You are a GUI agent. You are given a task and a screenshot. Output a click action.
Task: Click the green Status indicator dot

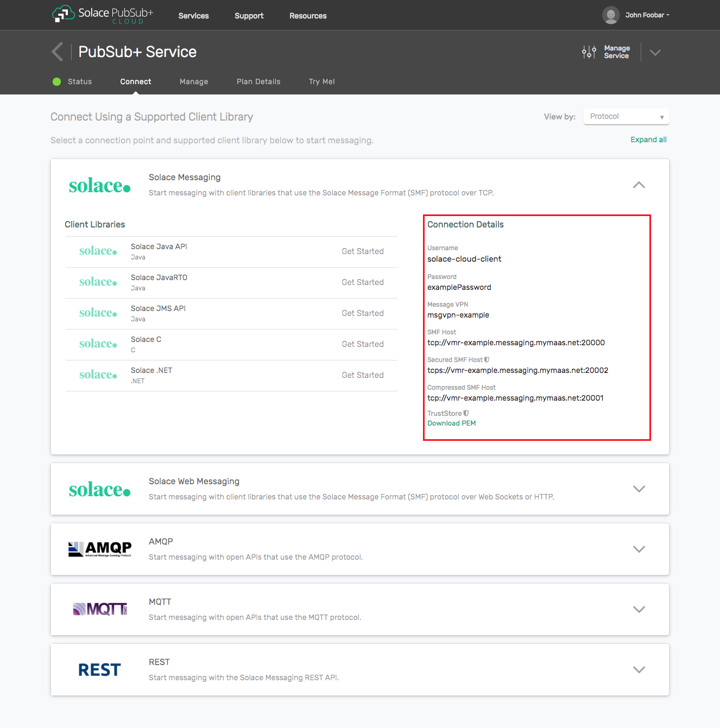tap(56, 82)
